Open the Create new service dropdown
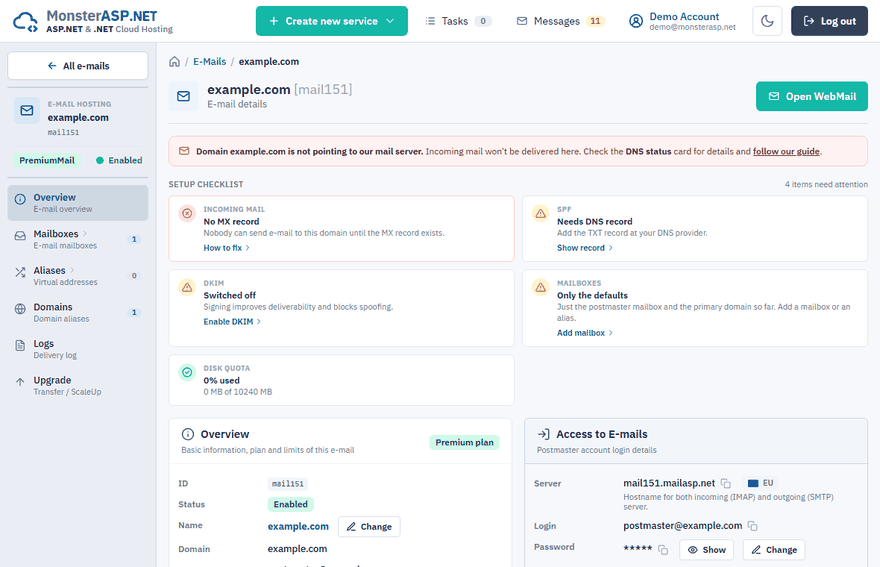The image size is (880, 567). click(332, 21)
